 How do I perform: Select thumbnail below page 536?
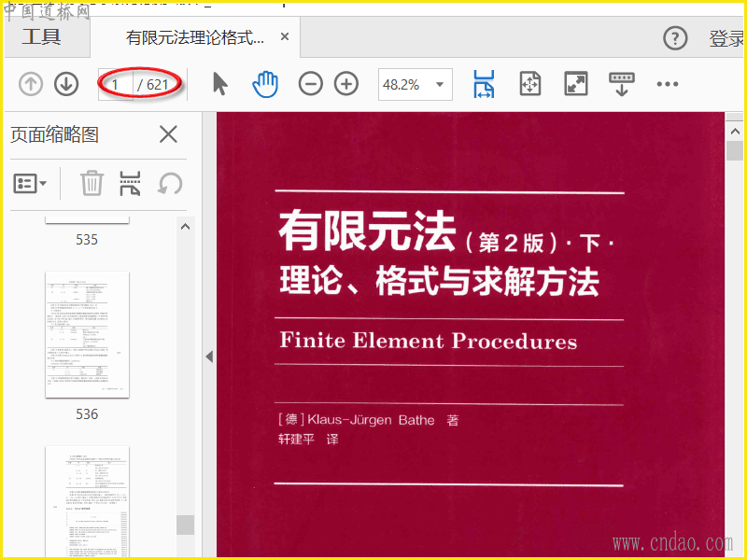(87, 501)
